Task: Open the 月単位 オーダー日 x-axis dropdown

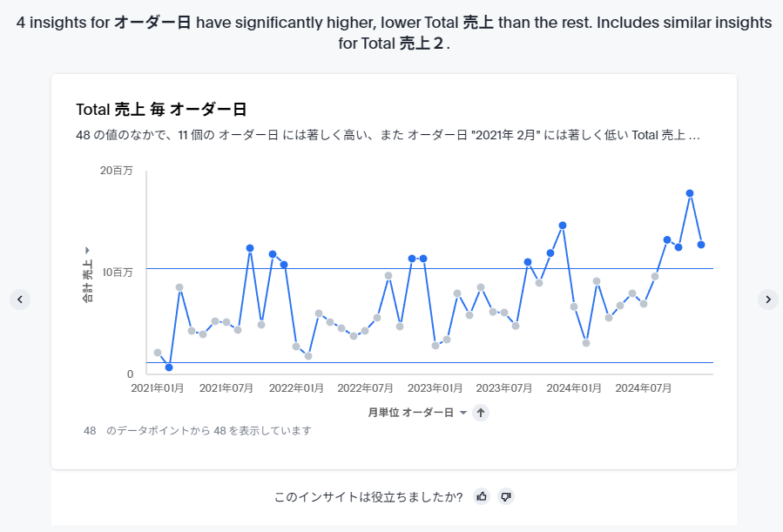Action: (462, 413)
